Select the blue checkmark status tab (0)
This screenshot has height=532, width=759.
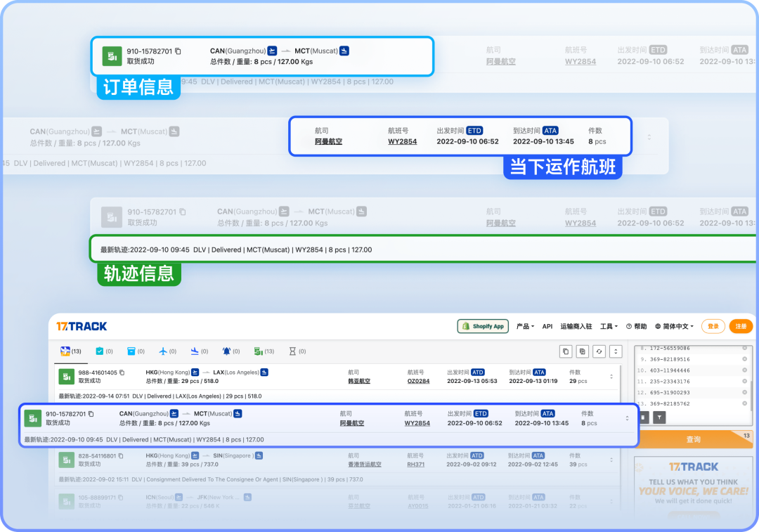point(104,351)
